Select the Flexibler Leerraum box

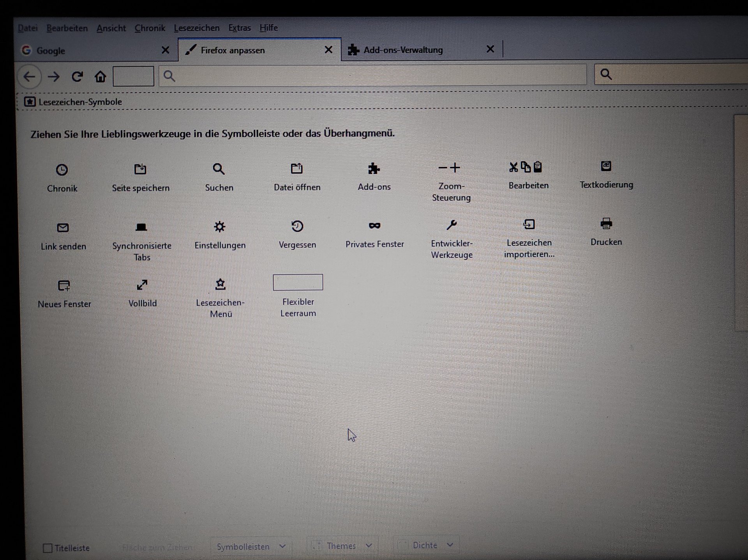click(x=298, y=282)
